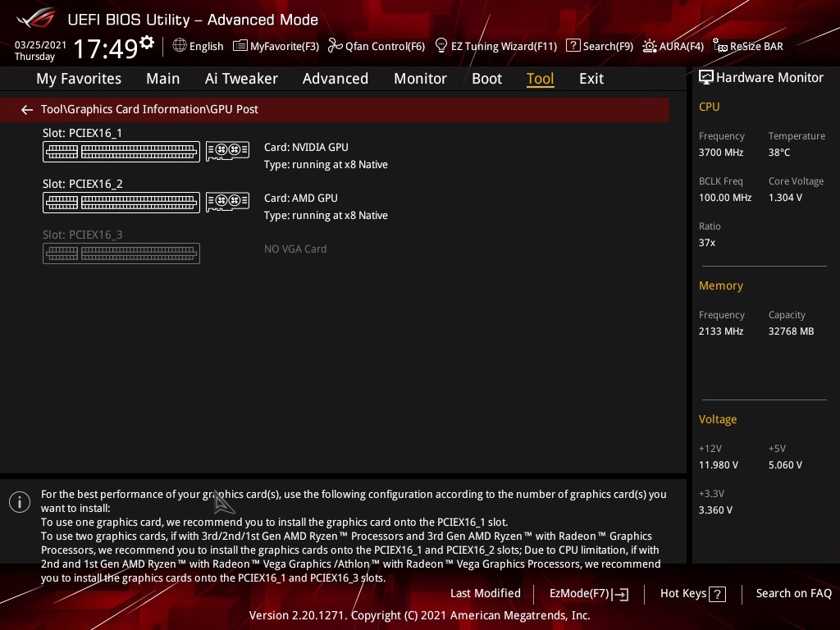Click the +5V value 5.060 V

click(785, 465)
